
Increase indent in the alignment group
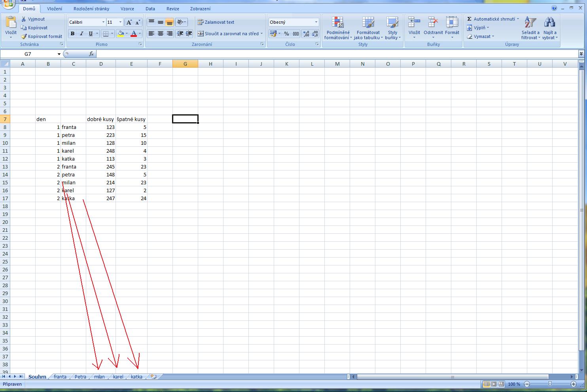click(189, 34)
